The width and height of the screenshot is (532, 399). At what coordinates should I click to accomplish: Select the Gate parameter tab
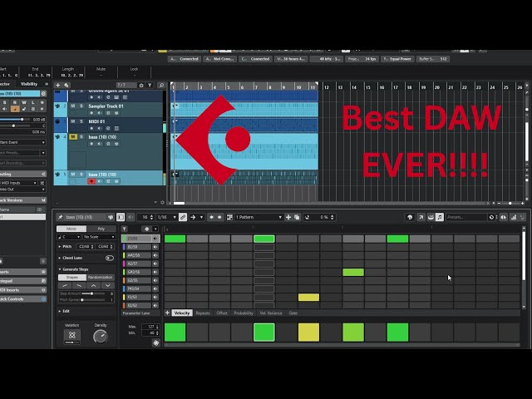coord(293,313)
